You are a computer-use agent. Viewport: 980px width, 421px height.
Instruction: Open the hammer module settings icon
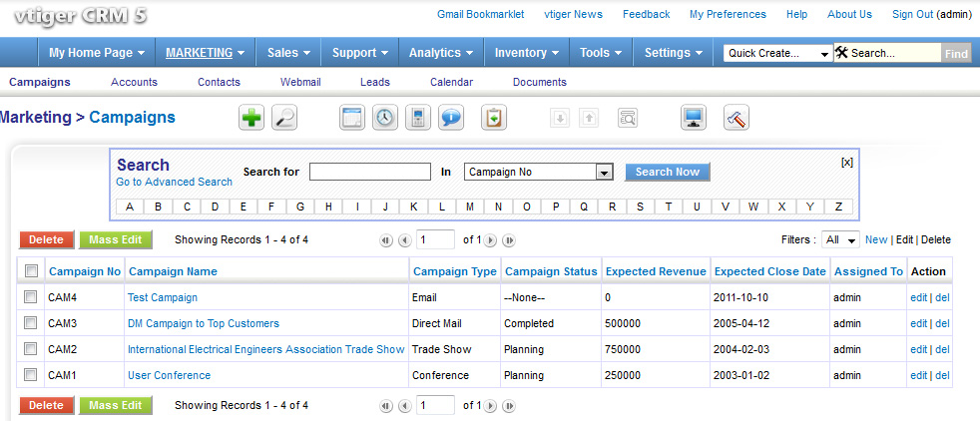coord(736,118)
